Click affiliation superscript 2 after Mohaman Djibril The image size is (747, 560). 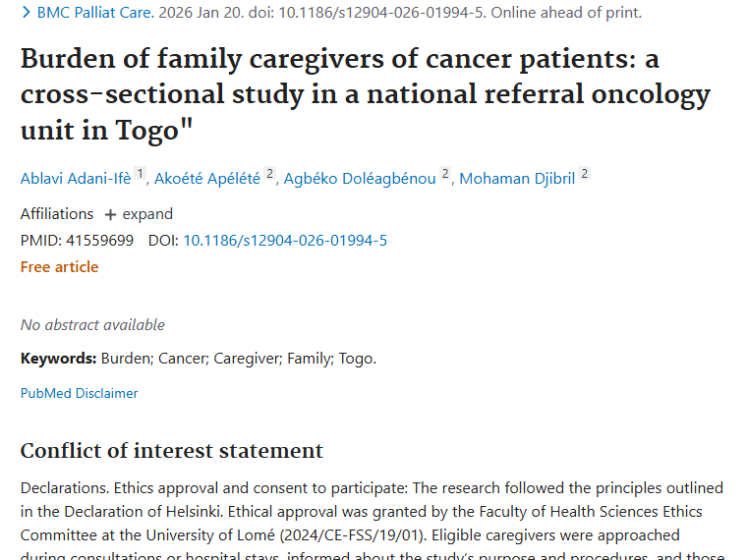pyautogui.click(x=584, y=175)
